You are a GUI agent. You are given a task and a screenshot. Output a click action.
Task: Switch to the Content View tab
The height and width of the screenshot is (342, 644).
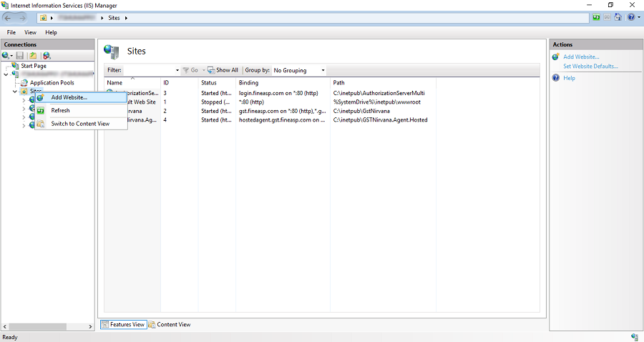point(170,324)
